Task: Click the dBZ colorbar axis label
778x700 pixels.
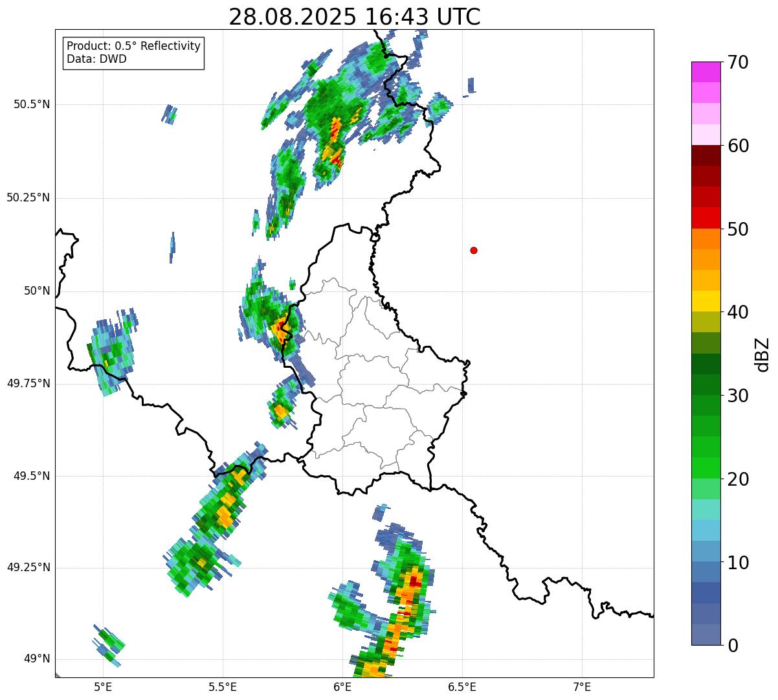Action: (x=762, y=354)
